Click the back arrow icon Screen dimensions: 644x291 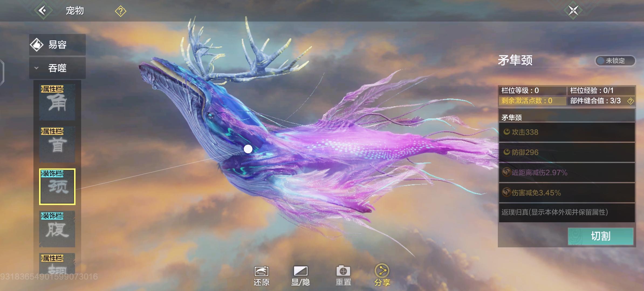(x=43, y=11)
